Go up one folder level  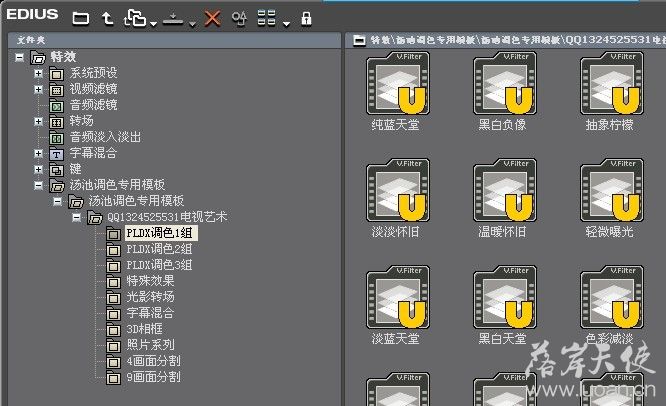107,18
